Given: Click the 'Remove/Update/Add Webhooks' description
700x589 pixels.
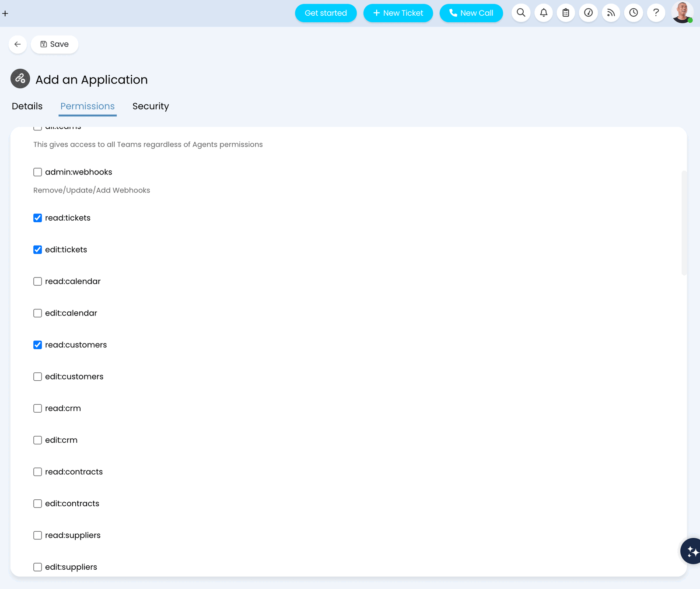Looking at the screenshot, I should point(91,190).
